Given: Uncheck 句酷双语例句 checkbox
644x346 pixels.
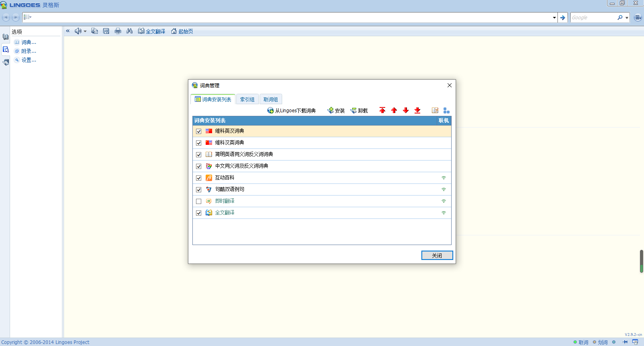Looking at the screenshot, I should [198, 189].
